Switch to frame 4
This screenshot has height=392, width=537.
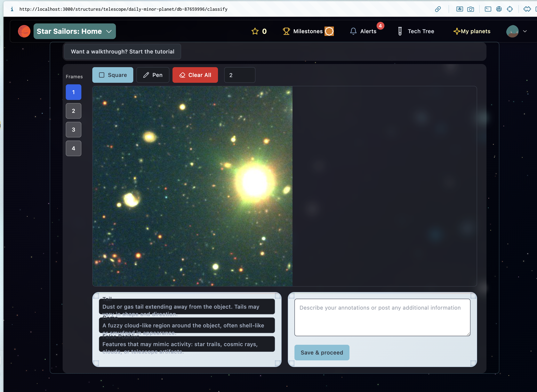tap(74, 148)
